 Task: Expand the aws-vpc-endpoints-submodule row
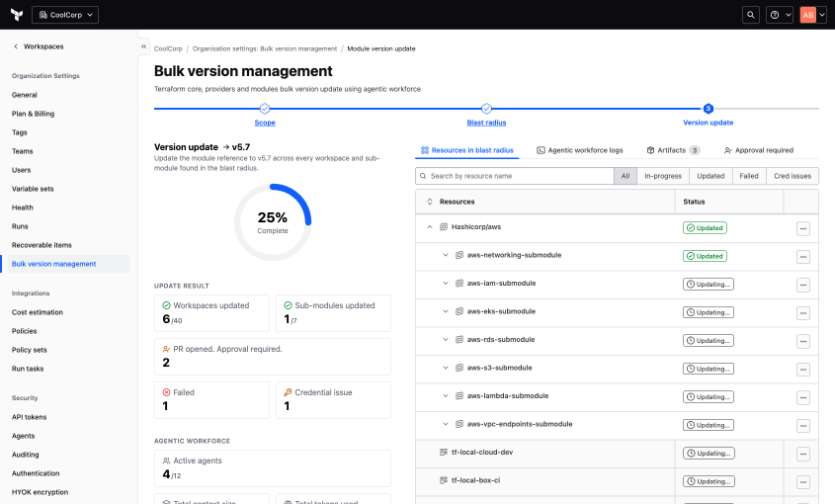pyautogui.click(x=446, y=425)
